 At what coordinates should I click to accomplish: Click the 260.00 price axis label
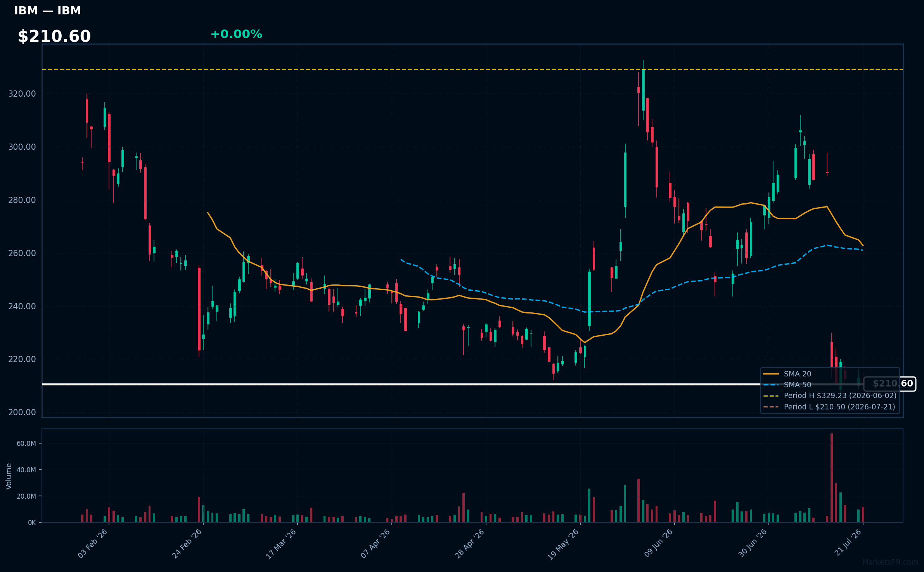tap(22, 253)
